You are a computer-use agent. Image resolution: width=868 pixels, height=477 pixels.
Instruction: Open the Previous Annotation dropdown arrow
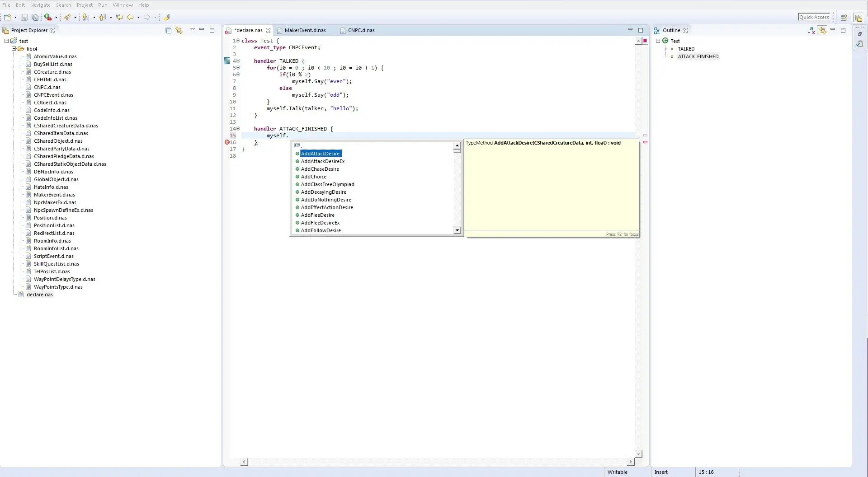(111, 17)
